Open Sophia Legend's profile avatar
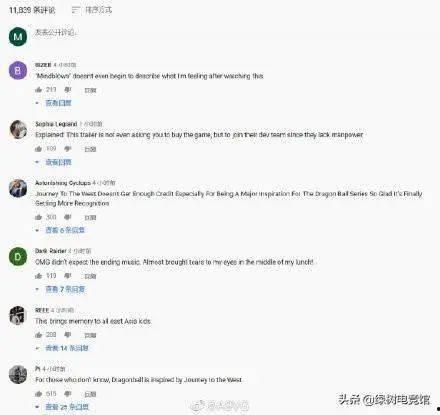The image size is (440, 415). pyautogui.click(x=18, y=129)
